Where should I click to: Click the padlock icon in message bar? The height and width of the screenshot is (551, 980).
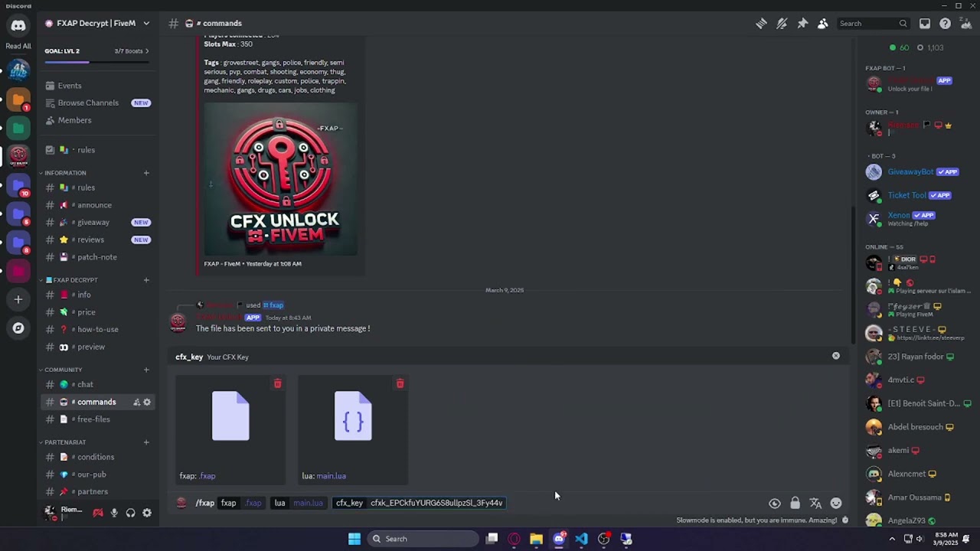(795, 503)
